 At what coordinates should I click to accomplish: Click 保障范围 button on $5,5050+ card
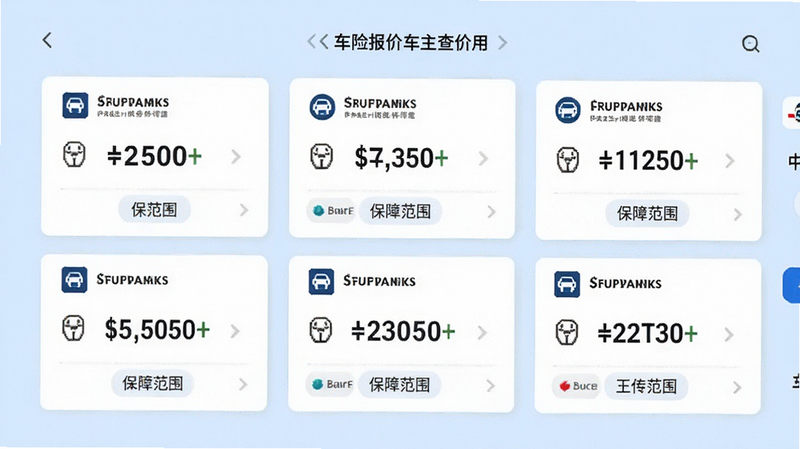[153, 383]
